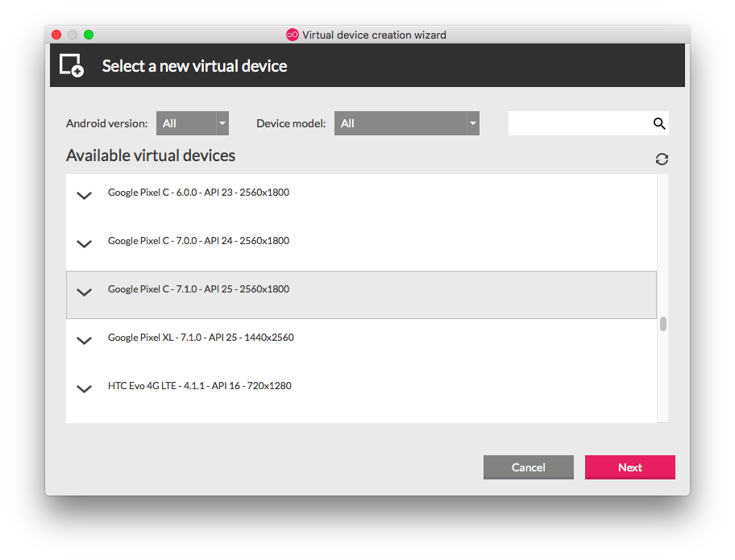Click the Cancel button
Image resolution: width=735 pixels, height=560 pixels.
coord(529,467)
